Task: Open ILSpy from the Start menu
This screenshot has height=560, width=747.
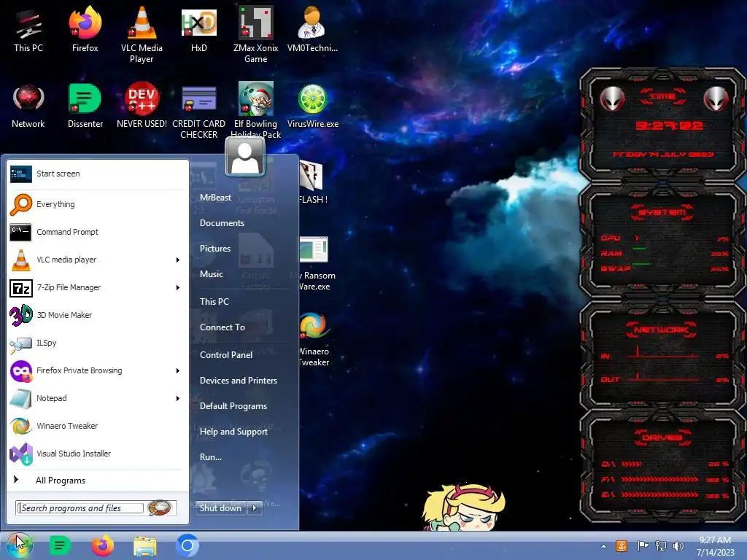Action: click(x=98, y=343)
